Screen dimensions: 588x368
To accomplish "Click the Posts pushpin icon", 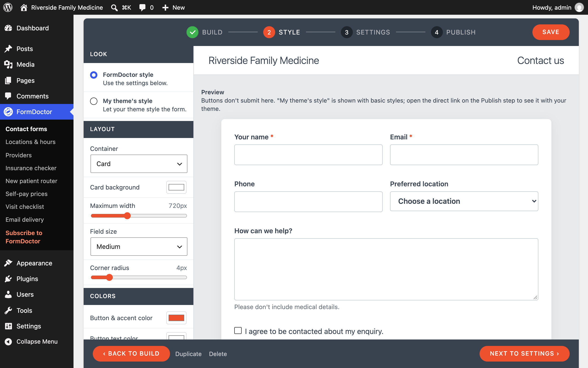I will pyautogui.click(x=8, y=49).
